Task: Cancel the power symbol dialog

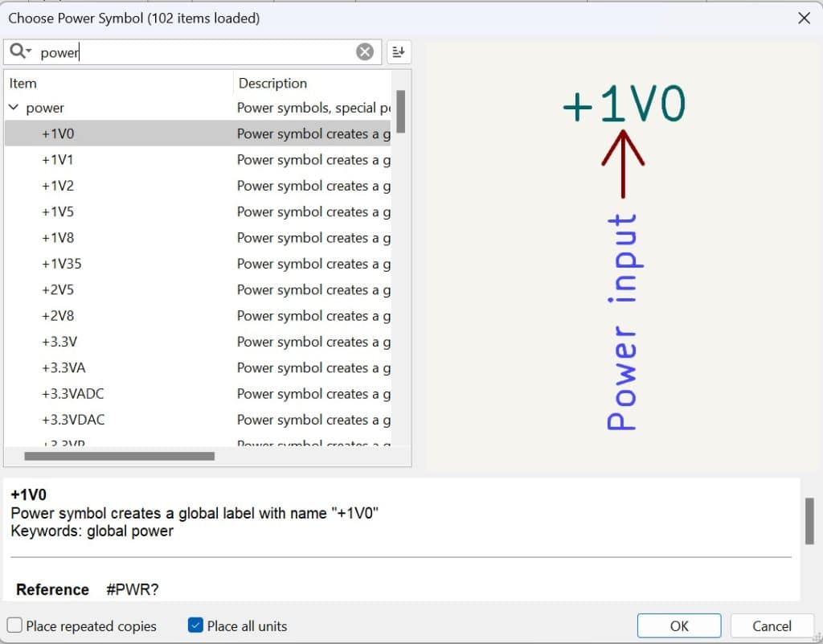Action: 772,626
